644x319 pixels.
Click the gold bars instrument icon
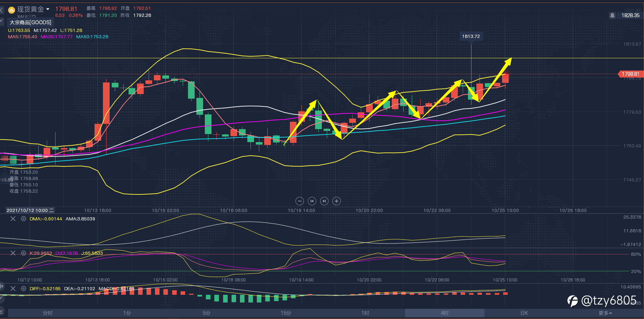tap(12, 10)
